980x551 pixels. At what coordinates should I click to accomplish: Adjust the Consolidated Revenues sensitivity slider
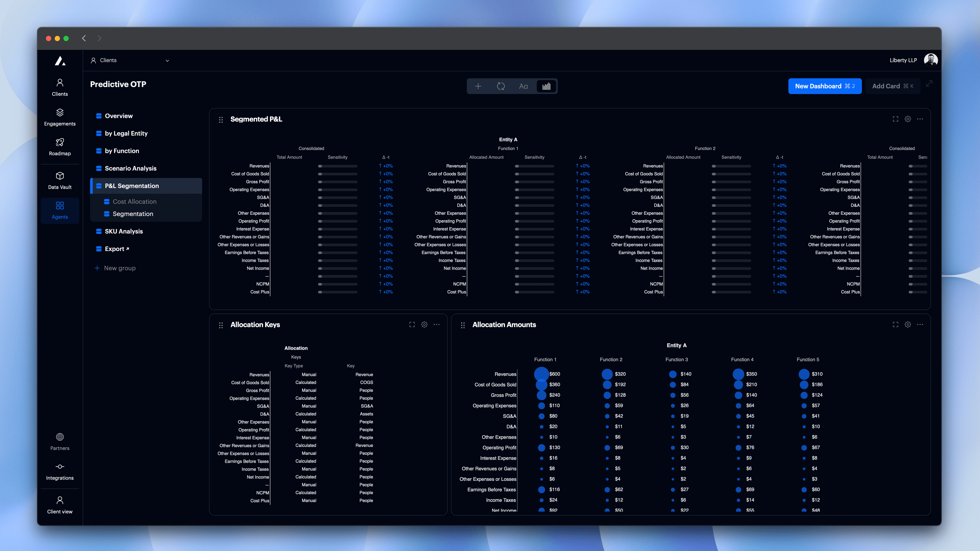pos(320,166)
